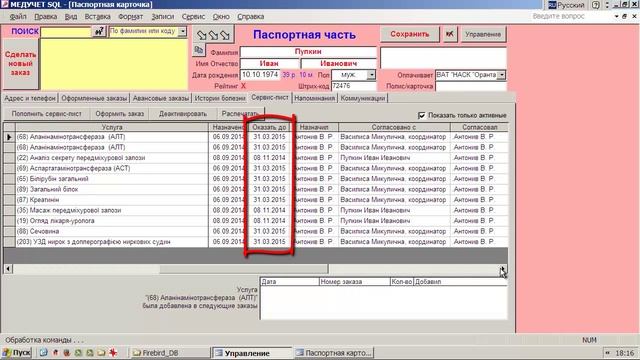This screenshot has width=640, height=360.
Task: Click the red star quick launch icon
Action: (113, 353)
